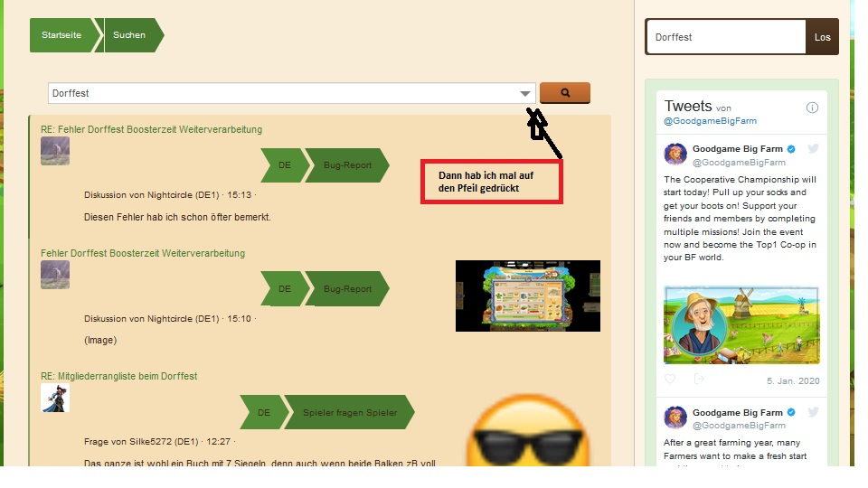
Task: Click 'Frage von Silke5272 (DE1) · 12:27' text
Action: pyautogui.click(x=159, y=442)
